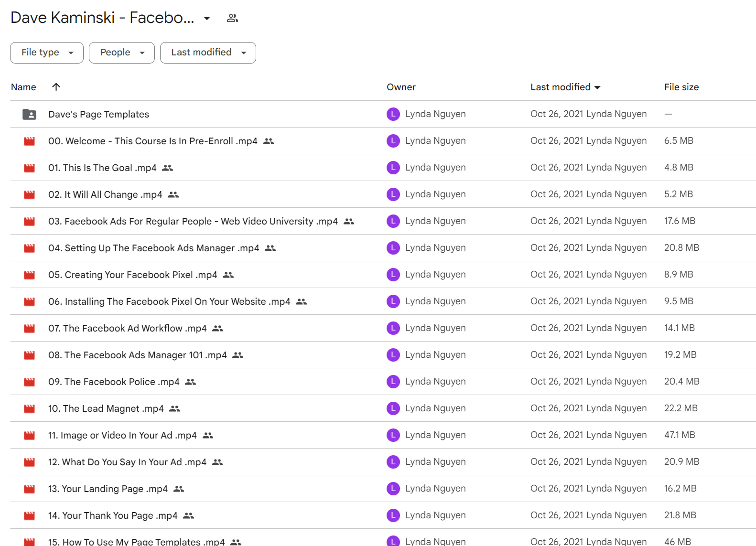
Task: Click the 22.2 MB file size value
Action: point(681,408)
